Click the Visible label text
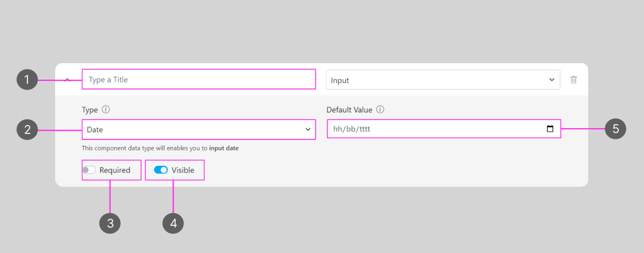The image size is (644, 253). click(183, 170)
